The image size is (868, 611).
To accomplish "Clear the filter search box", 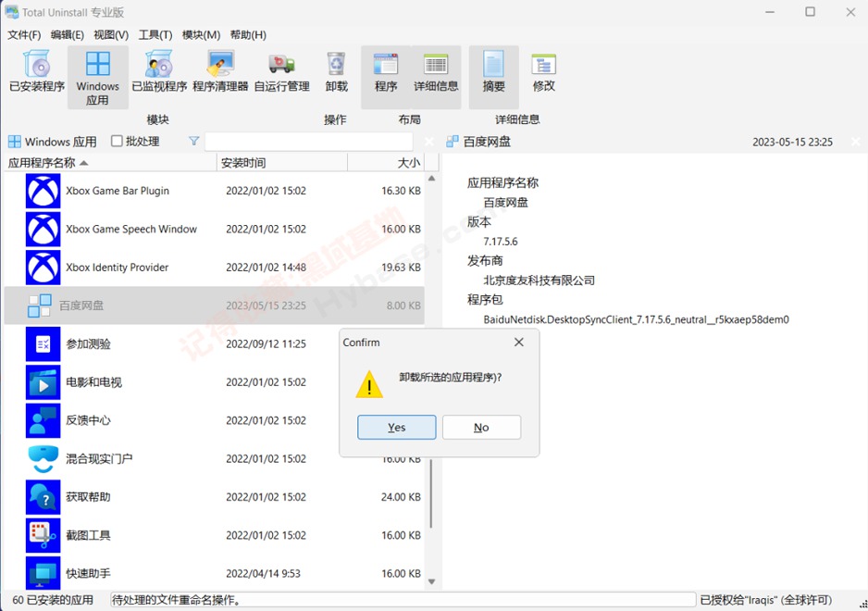I will pos(429,142).
